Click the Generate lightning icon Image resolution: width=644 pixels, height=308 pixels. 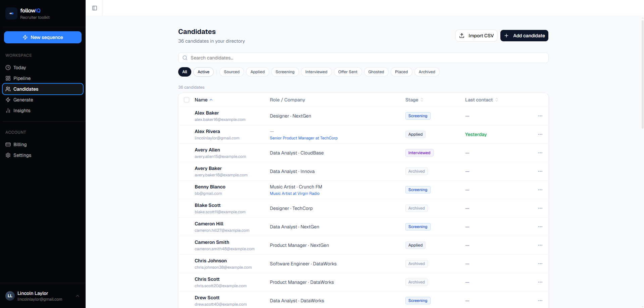tap(8, 100)
